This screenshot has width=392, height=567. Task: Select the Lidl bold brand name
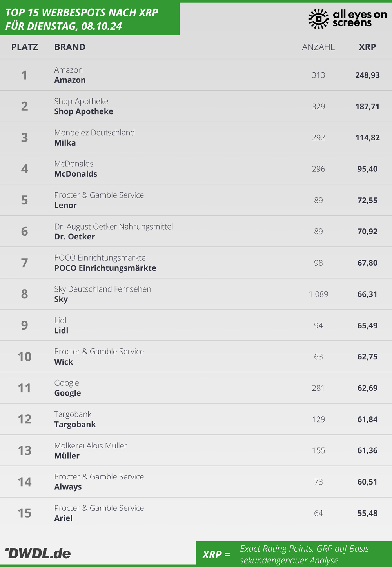(x=61, y=330)
